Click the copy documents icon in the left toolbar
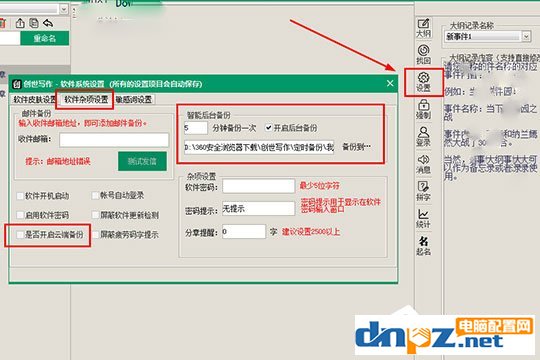The image size is (540, 360). click(34, 23)
